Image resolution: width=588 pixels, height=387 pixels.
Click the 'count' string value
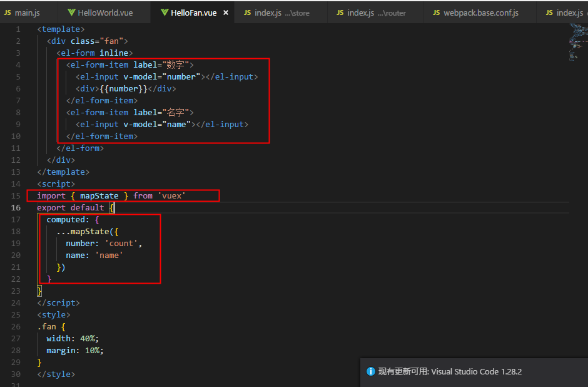tap(121, 243)
